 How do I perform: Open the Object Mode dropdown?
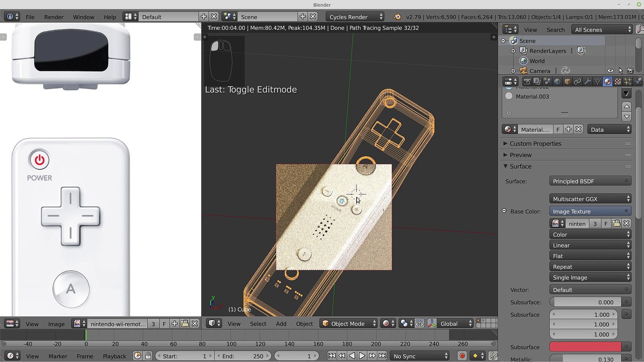tap(349, 324)
